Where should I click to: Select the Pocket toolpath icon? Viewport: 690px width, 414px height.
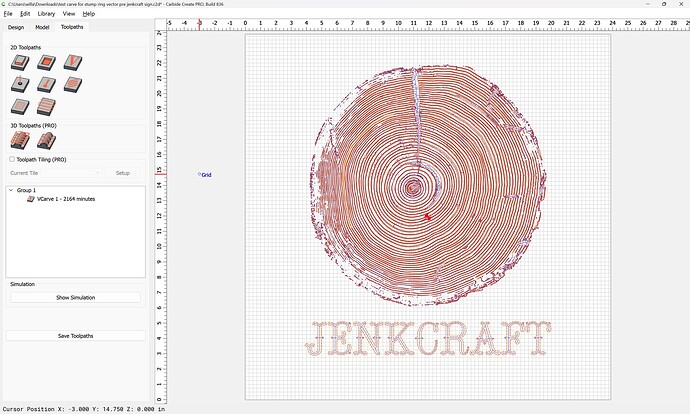click(46, 63)
